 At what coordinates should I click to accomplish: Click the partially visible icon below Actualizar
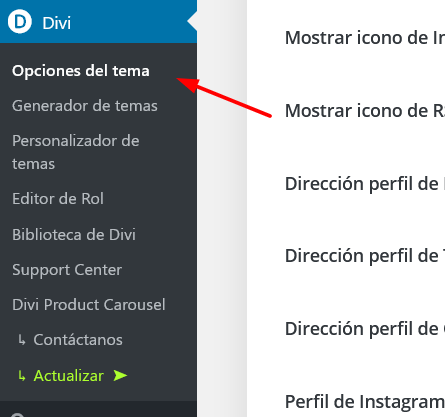pyautogui.click(x=18, y=415)
